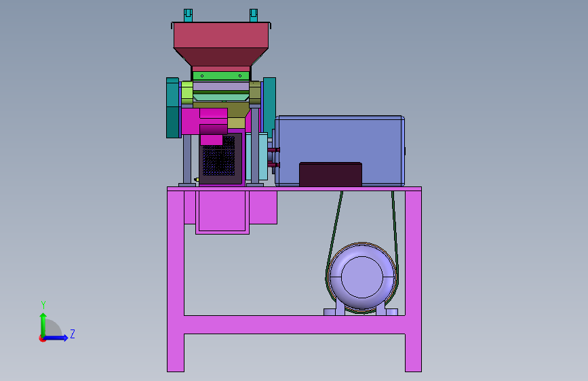Click the 'Z' axis label
This screenshot has height=381, width=588.
[x=73, y=334]
